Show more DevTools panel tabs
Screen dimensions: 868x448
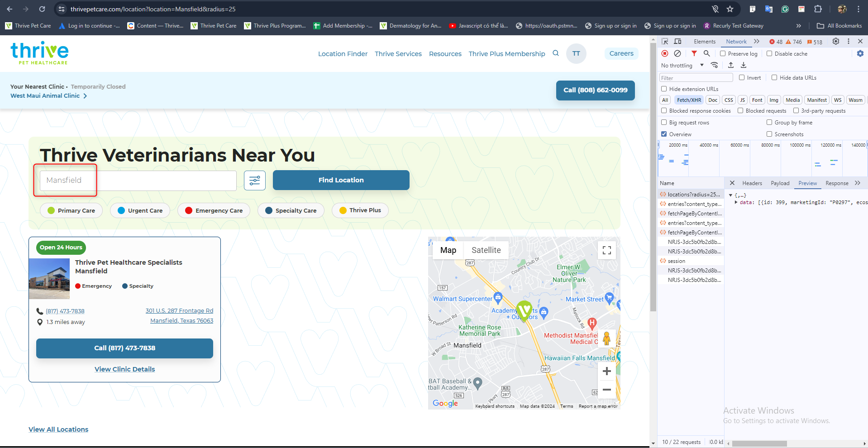tap(757, 41)
